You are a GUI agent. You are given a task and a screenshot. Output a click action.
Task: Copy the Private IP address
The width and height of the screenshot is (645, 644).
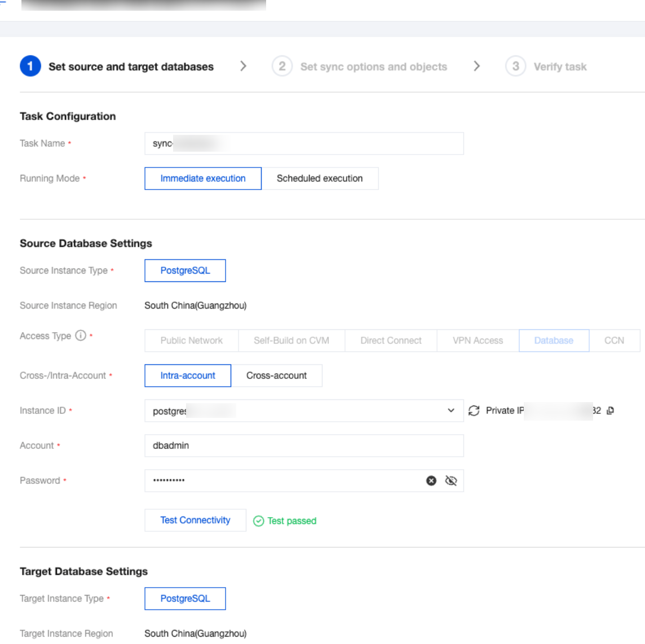click(x=610, y=411)
